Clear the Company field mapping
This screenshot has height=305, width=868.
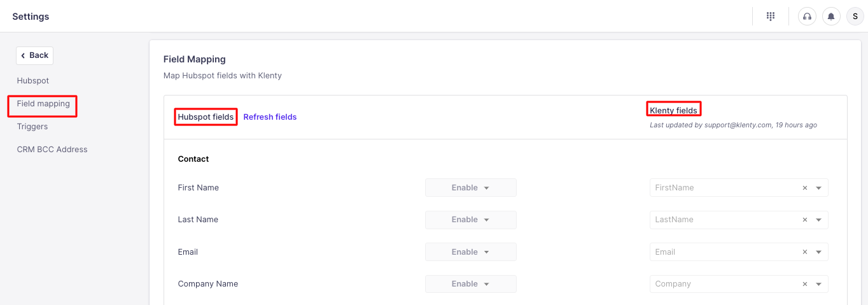click(804, 284)
